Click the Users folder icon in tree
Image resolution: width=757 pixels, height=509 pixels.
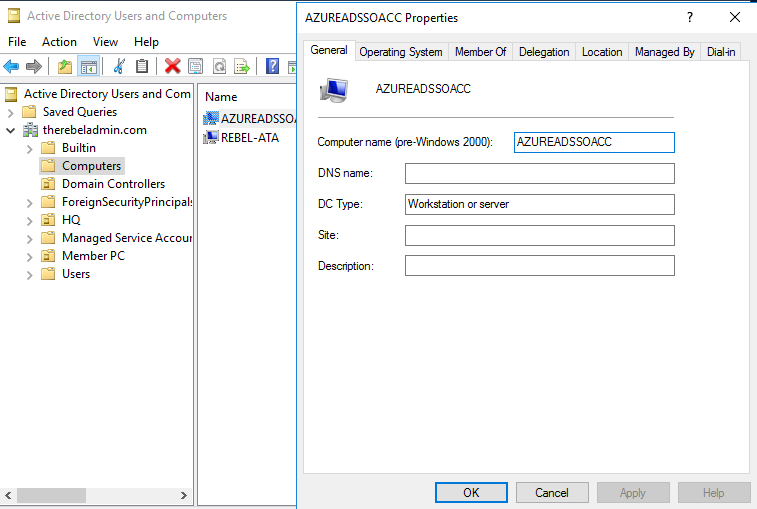48,274
